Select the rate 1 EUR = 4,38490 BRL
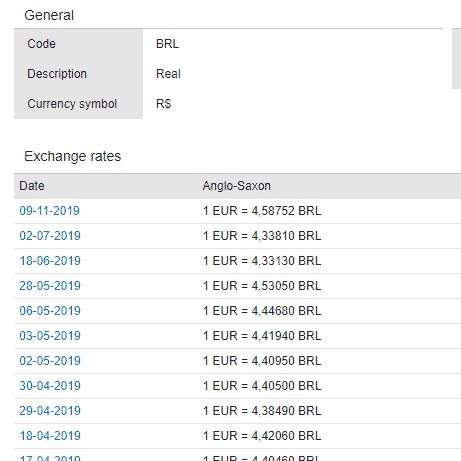 [262, 411]
